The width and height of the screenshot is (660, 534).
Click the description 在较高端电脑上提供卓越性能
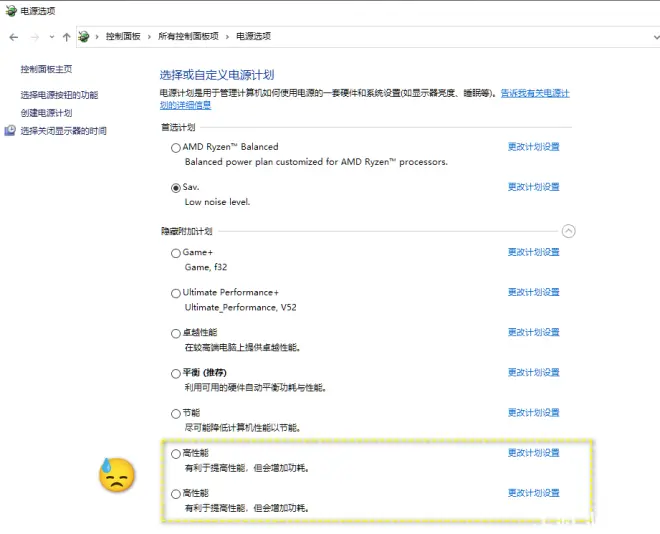(242, 348)
